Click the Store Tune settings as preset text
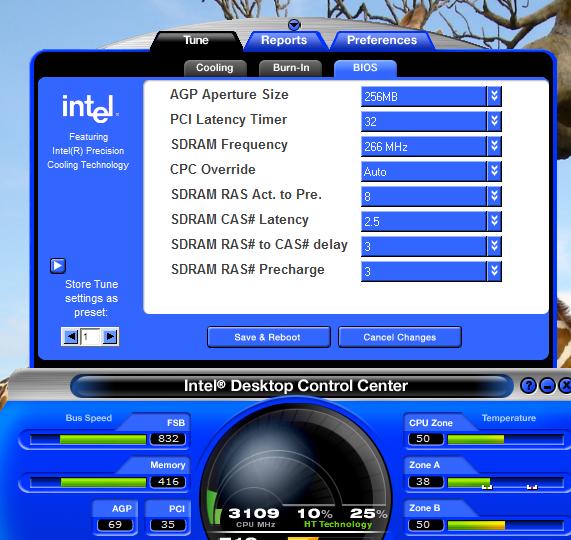 click(91, 298)
